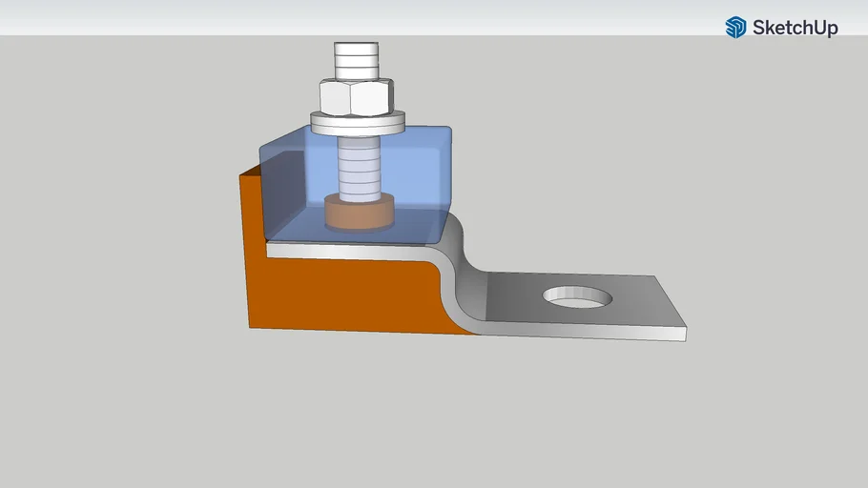The height and width of the screenshot is (488, 868).
Task: Click the metal plate's thin front edge
Action: [x=591, y=334]
